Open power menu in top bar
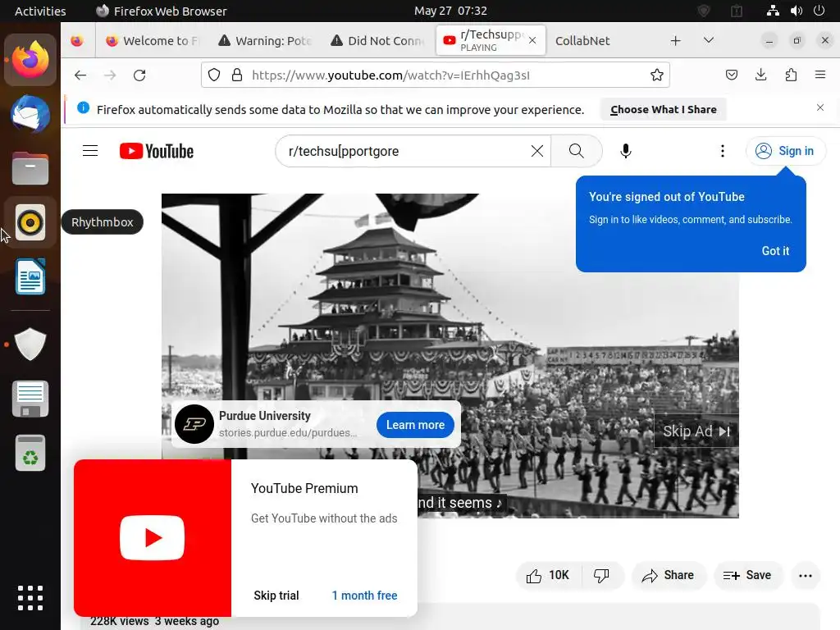 click(819, 11)
